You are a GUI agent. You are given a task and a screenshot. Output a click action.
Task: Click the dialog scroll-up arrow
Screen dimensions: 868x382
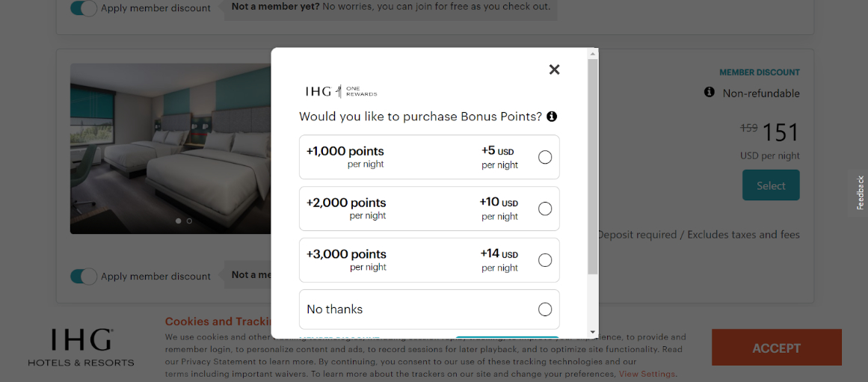593,54
